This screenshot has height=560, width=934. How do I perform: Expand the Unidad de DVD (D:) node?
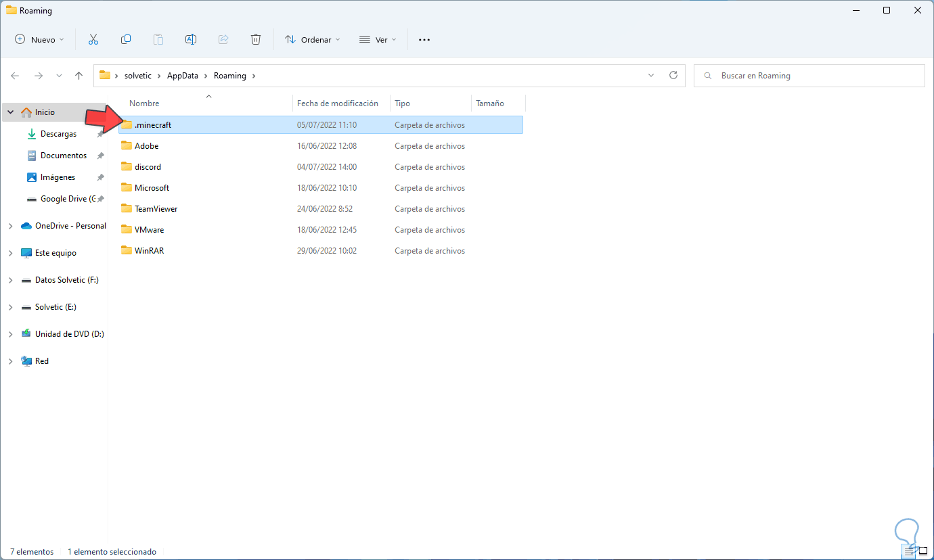(10, 334)
